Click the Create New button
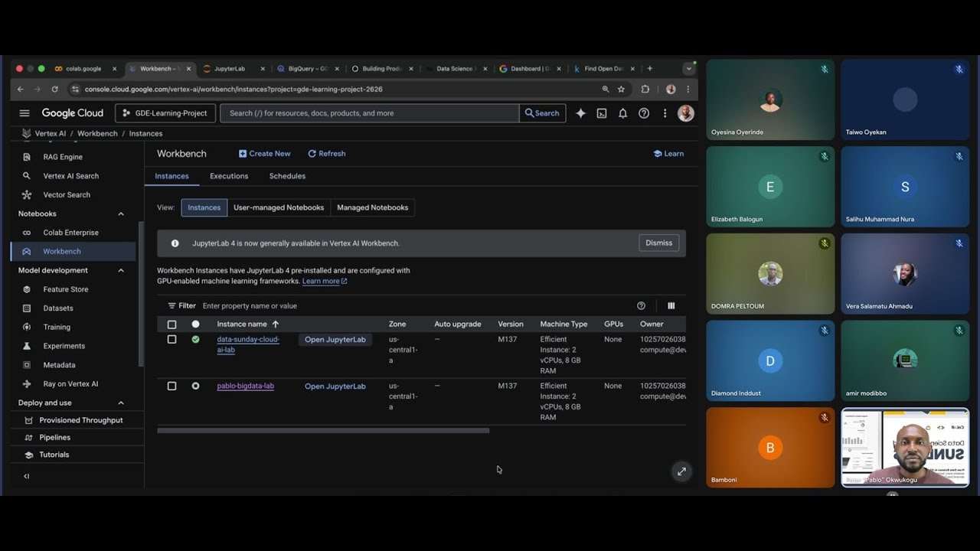 (264, 154)
